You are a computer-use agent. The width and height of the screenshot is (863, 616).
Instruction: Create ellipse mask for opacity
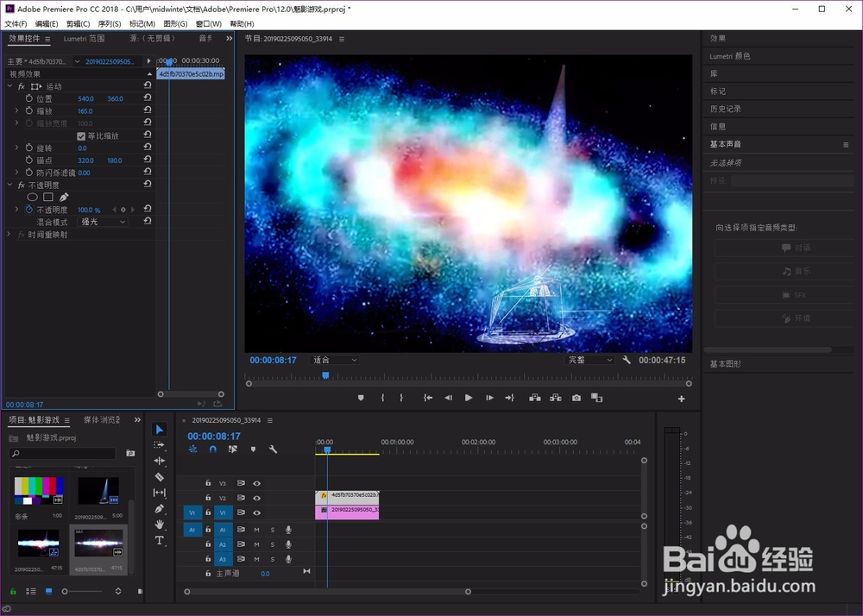pyautogui.click(x=33, y=197)
